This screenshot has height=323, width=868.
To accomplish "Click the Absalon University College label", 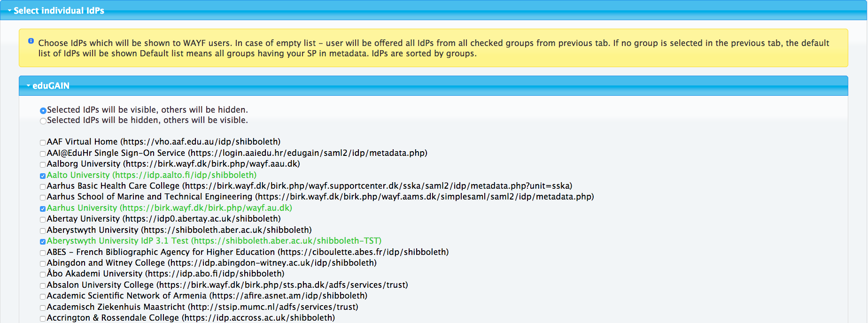I will click(227, 285).
